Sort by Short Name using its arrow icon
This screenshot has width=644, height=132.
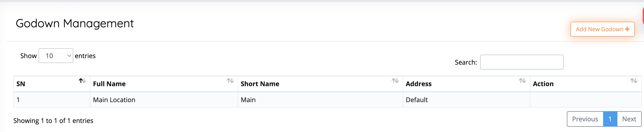click(x=395, y=81)
